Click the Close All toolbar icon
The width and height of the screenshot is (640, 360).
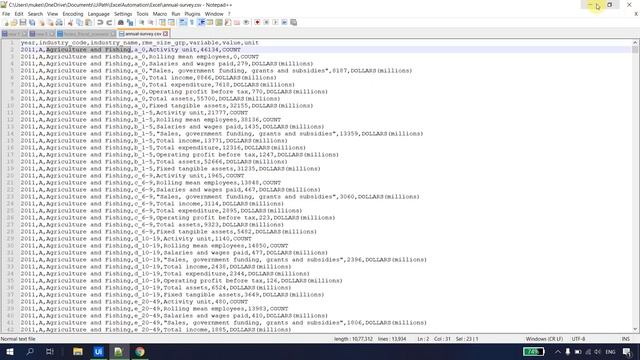50,22
